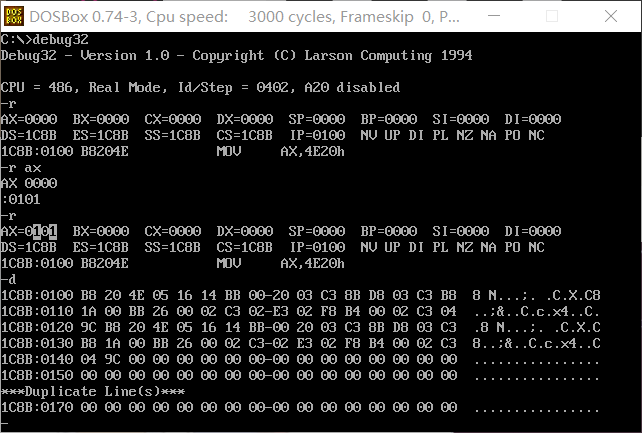642x433 pixels.
Task: Click AX=0000 in the first register dump
Action: [29, 120]
